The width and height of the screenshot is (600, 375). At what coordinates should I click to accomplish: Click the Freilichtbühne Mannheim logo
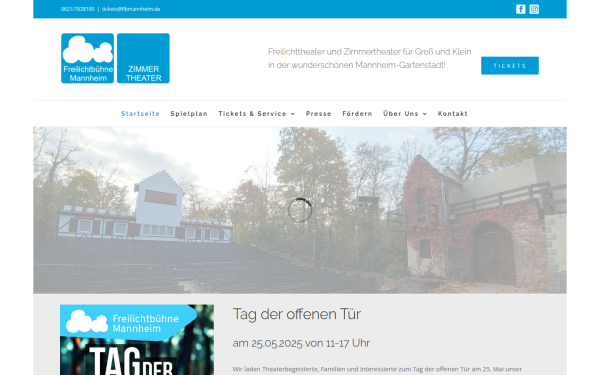(x=88, y=58)
